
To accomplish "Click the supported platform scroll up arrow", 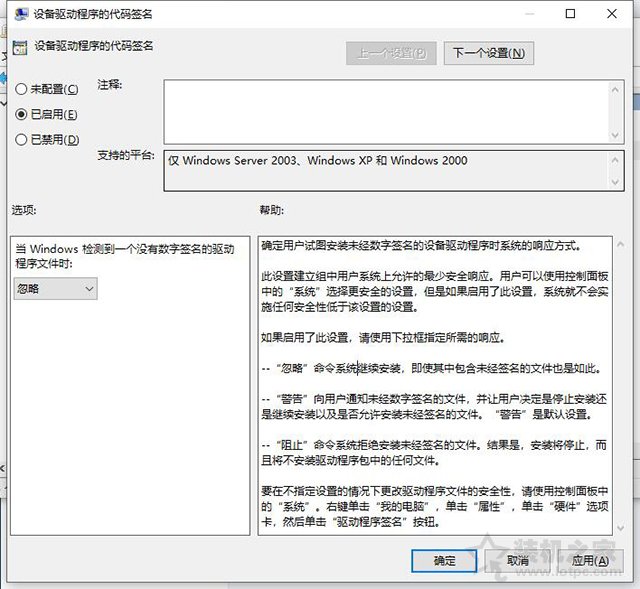I will pyautogui.click(x=616, y=160).
